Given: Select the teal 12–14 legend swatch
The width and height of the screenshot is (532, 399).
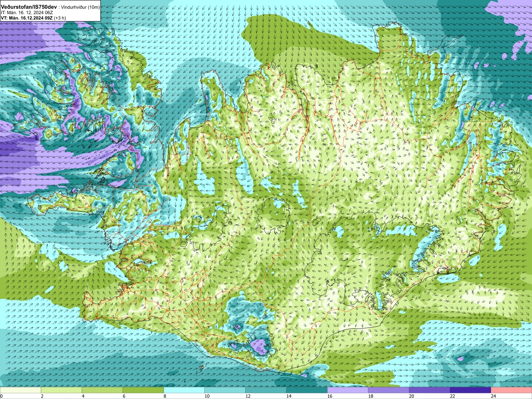Looking at the screenshot, I should (266, 390).
